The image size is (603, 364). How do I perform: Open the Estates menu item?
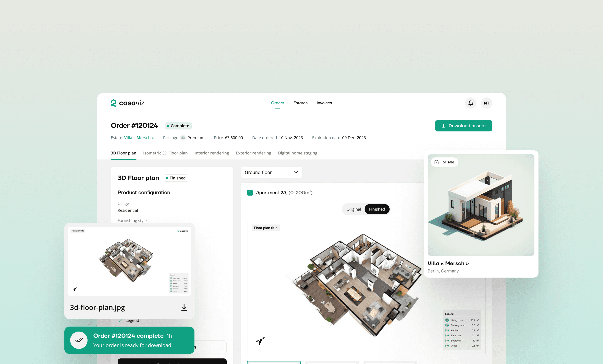pos(300,103)
